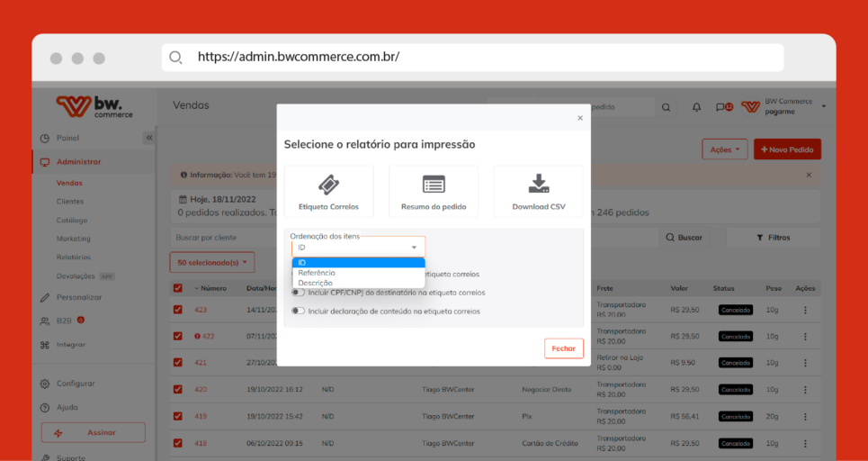Go to Catálogo in the sidebar
This screenshot has width=868, height=461.
point(71,220)
